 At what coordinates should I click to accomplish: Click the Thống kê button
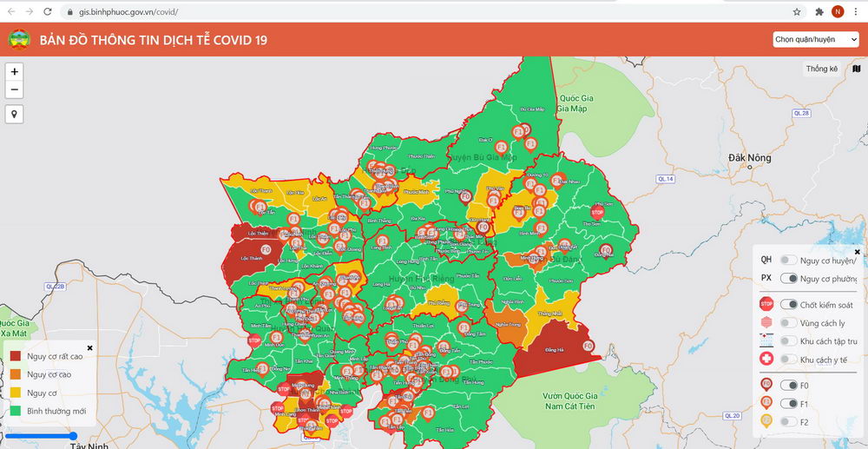coord(821,69)
